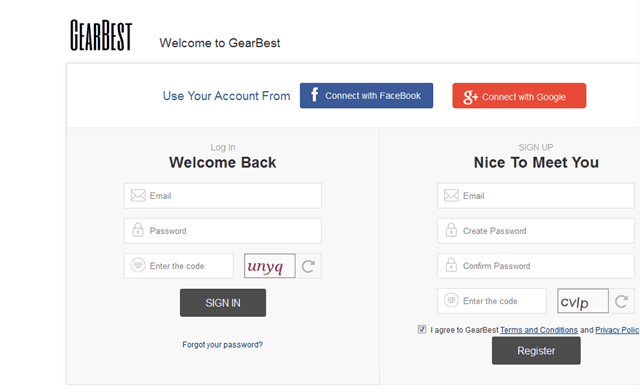Click the Facebook 'f' icon
This screenshot has height=392, width=640.
(x=314, y=94)
